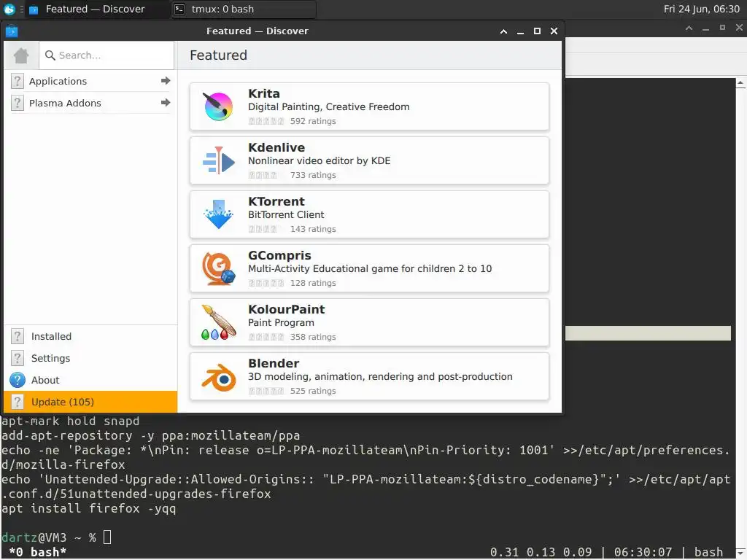Click the terminal window's scroll-up arrow
This screenshot has height=560, width=747.
click(x=741, y=83)
